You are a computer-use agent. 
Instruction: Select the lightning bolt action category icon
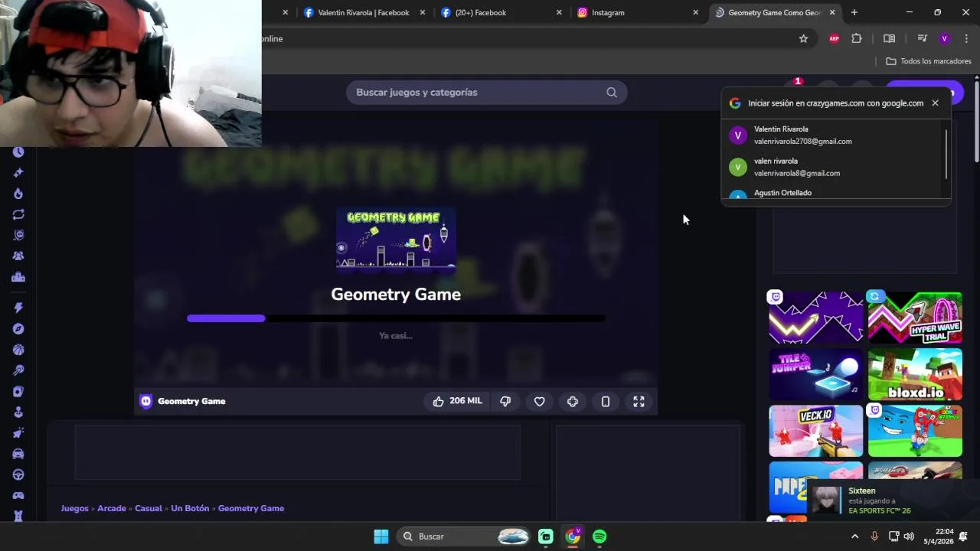tap(18, 308)
